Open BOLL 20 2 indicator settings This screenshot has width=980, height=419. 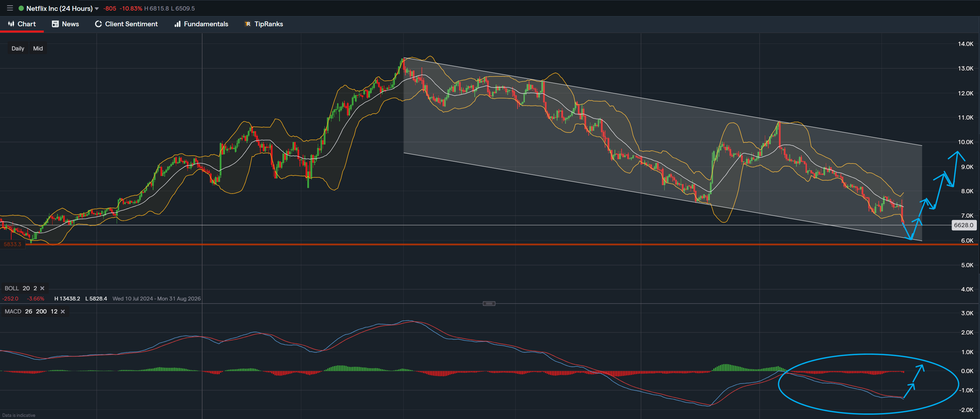coord(21,289)
